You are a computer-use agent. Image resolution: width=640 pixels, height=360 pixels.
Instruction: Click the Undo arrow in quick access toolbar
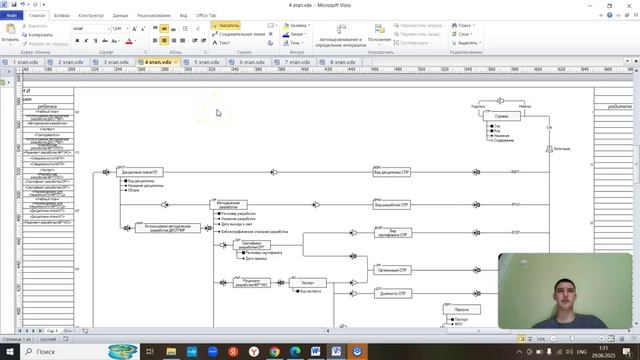[x=23, y=4]
